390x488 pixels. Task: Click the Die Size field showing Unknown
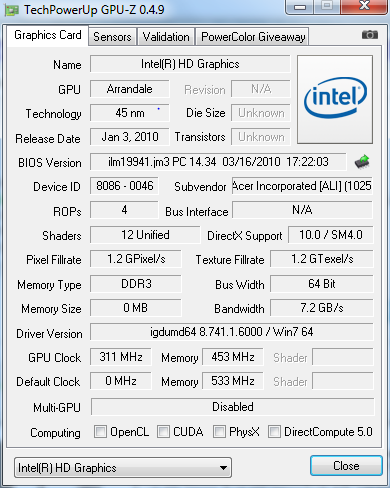[x=261, y=113]
